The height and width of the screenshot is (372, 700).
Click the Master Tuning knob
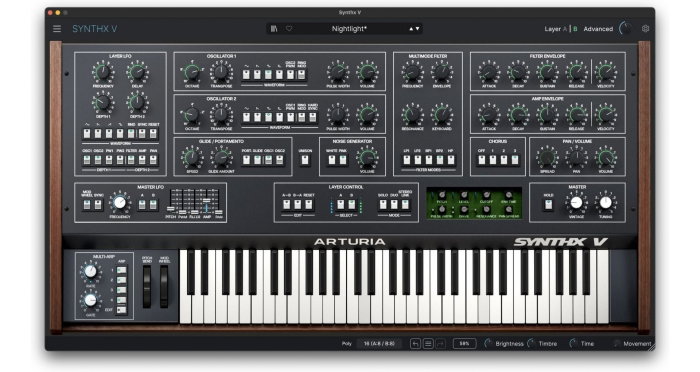click(606, 202)
